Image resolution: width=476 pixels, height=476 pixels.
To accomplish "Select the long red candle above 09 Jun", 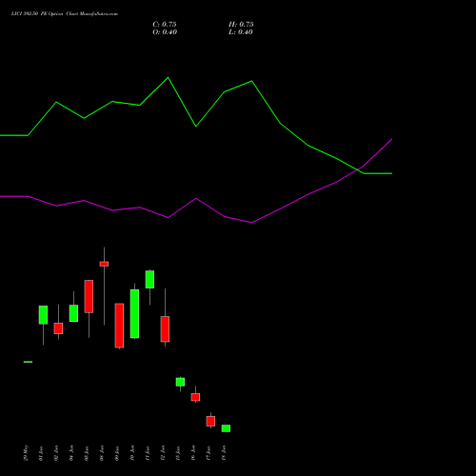I will 119,326.
